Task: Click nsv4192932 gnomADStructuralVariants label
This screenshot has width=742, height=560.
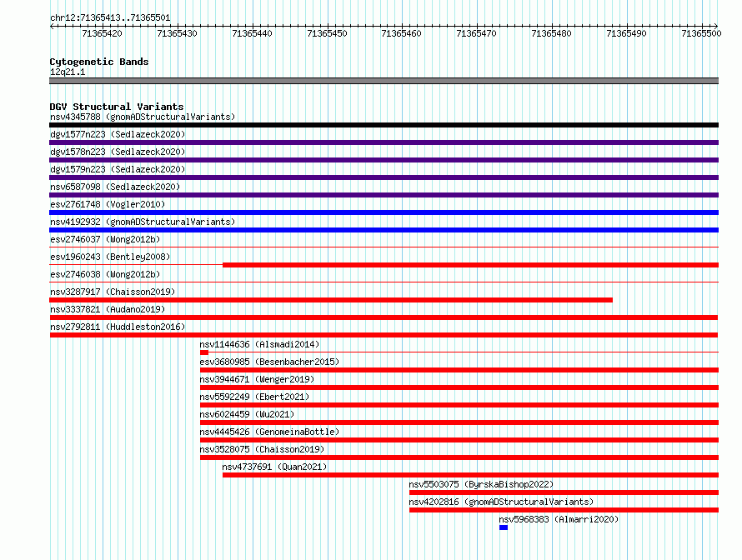Action: pyautogui.click(x=143, y=222)
